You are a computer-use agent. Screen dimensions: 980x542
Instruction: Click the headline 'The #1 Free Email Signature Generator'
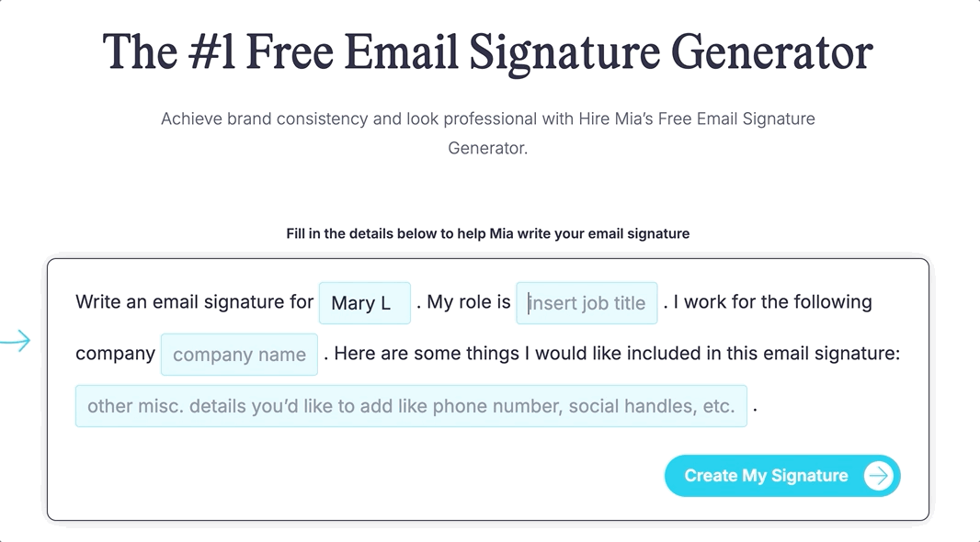point(488,51)
